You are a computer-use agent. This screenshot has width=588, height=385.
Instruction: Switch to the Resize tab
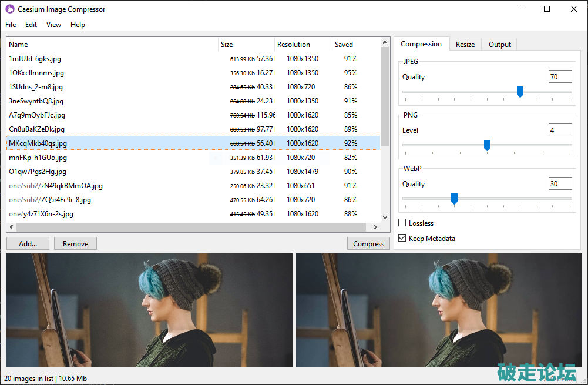click(465, 45)
